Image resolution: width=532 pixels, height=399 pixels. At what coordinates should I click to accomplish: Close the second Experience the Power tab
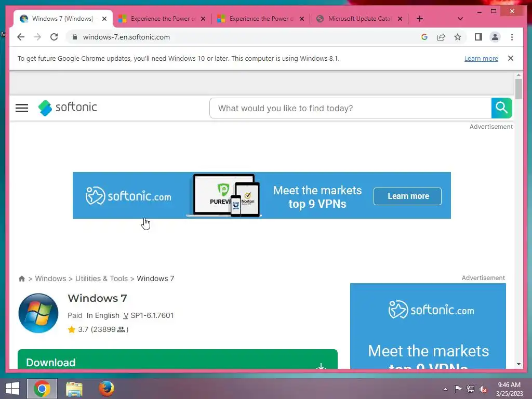pyautogui.click(x=302, y=19)
